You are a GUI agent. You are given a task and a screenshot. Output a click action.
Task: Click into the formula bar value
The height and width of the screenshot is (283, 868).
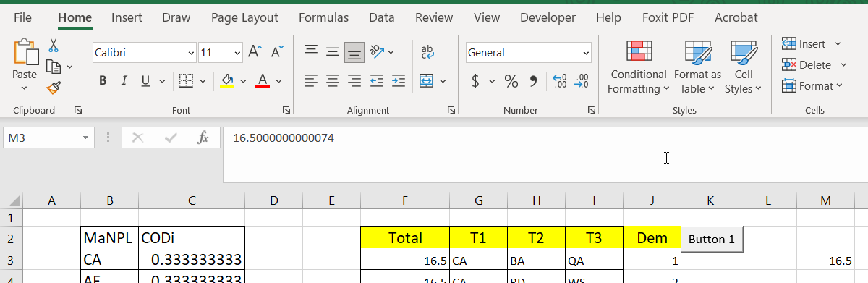click(x=284, y=138)
